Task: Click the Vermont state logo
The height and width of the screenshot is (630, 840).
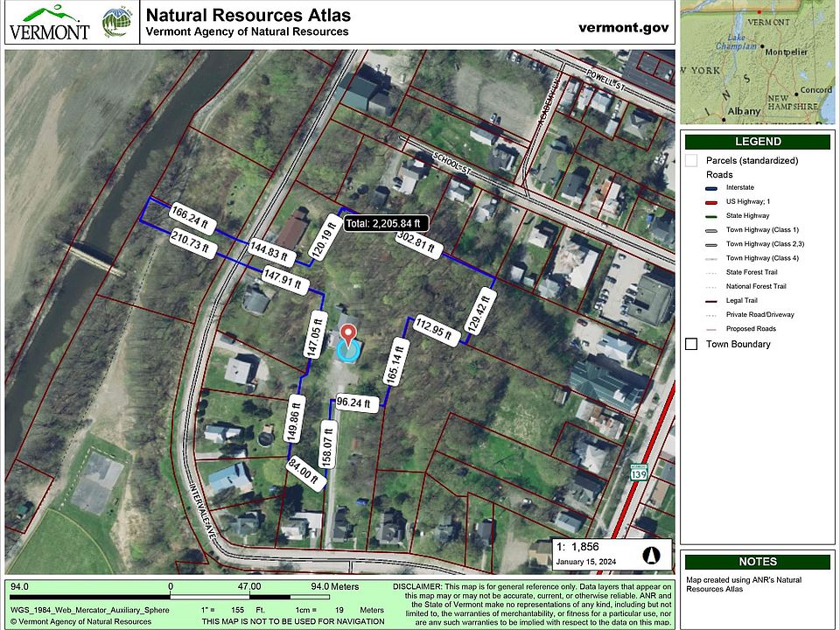Action: (49, 23)
